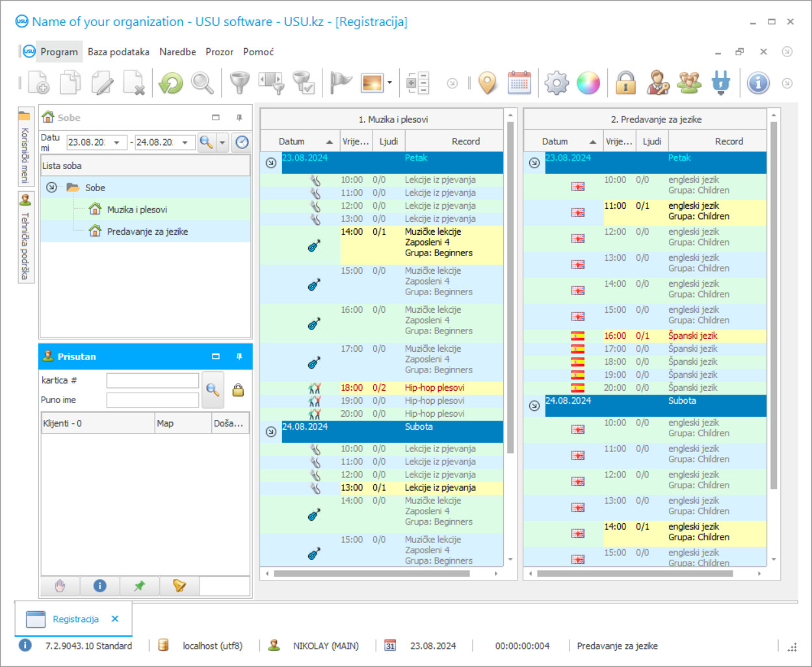Open the end date dropdown 24.08
Image resolution: width=812 pixels, height=667 pixels.
point(185,142)
